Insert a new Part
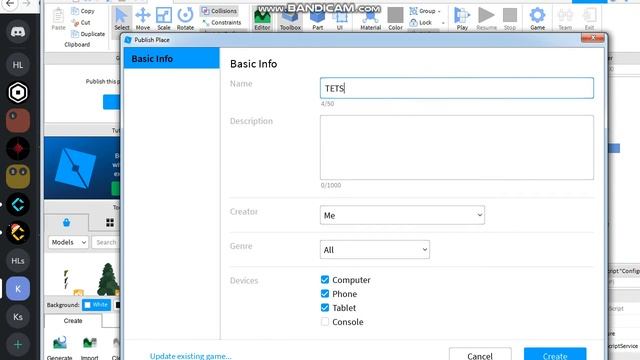Viewport: 640px width, 360px height. pyautogui.click(x=317, y=19)
